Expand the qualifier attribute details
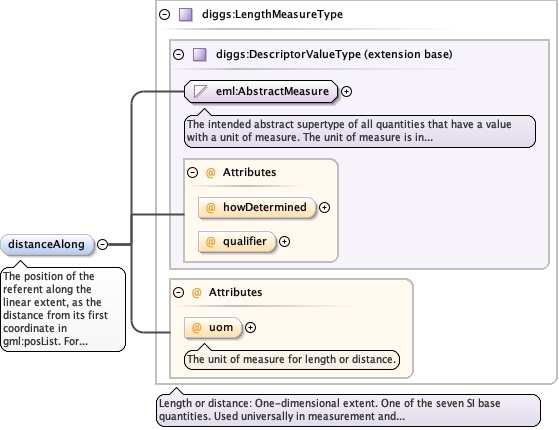This screenshot has width=559, height=430. point(284,242)
